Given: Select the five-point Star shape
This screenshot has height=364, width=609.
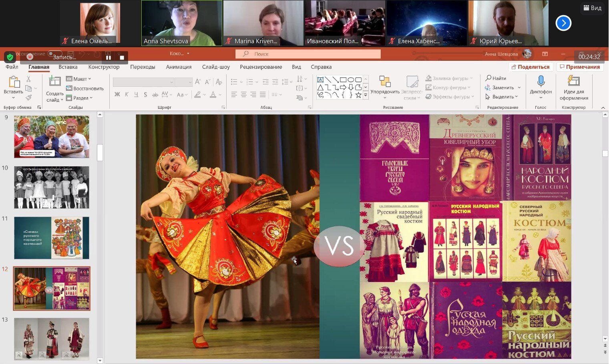Looking at the screenshot, I should 358,95.
